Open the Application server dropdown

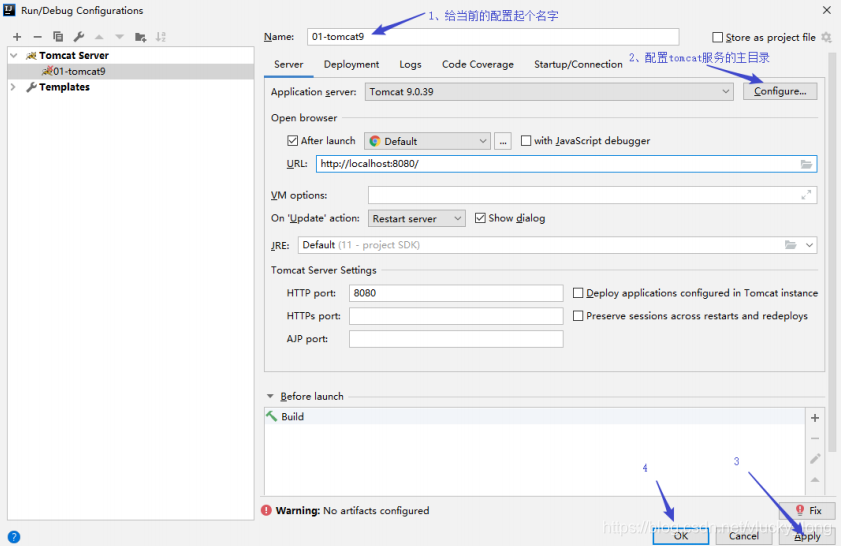pyautogui.click(x=549, y=92)
